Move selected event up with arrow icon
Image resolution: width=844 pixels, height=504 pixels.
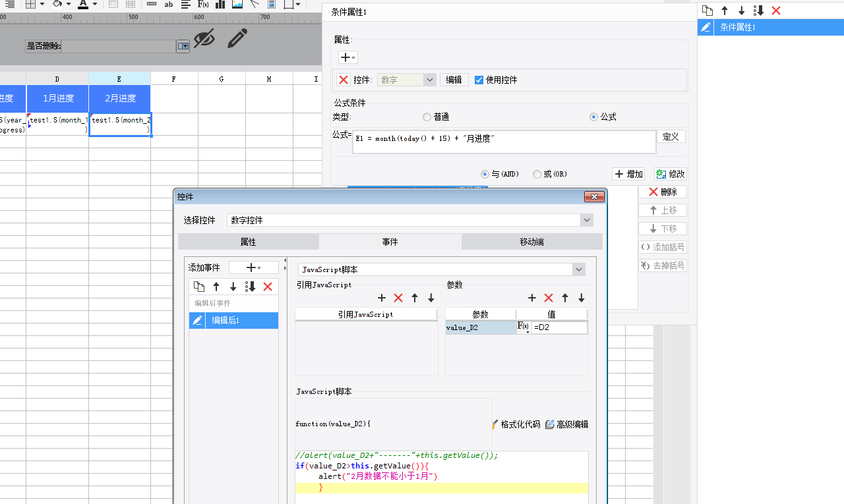tap(216, 287)
